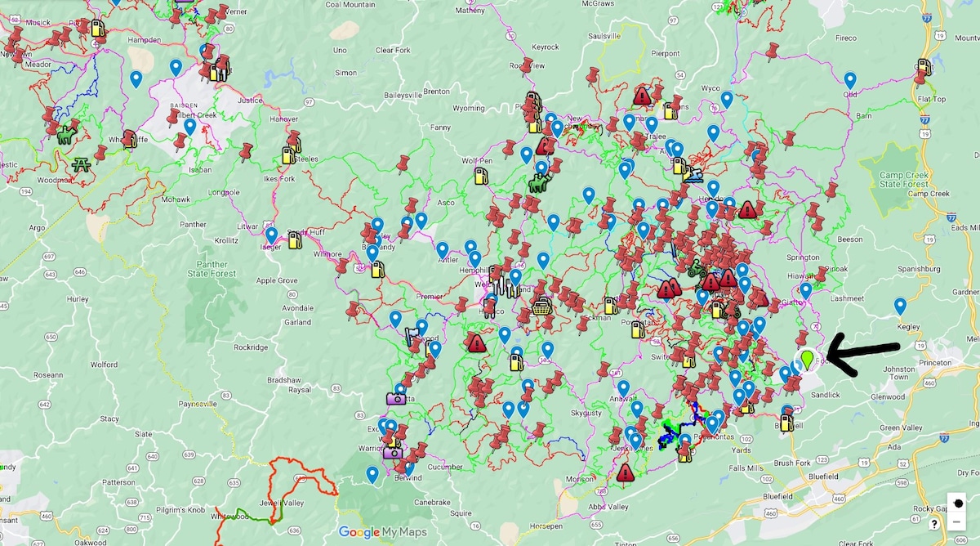The image size is (980, 546).
Task: Select the Apple Grove label
Action: 277,280
